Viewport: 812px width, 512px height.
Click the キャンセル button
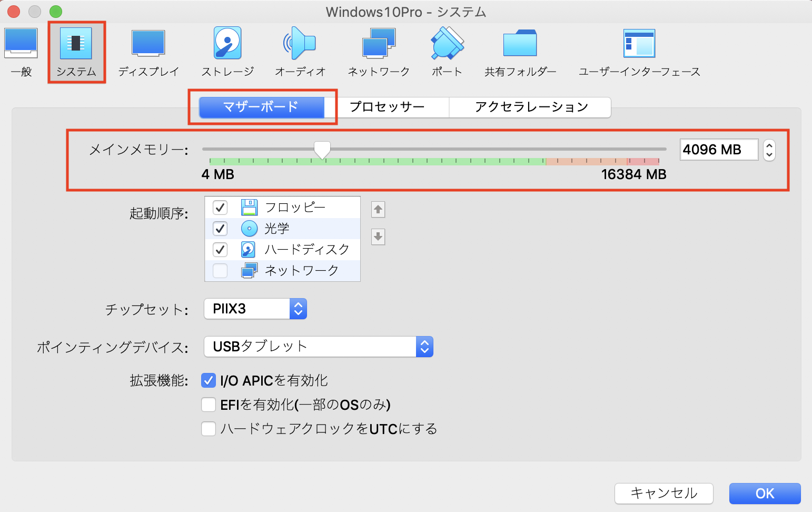pyautogui.click(x=664, y=494)
